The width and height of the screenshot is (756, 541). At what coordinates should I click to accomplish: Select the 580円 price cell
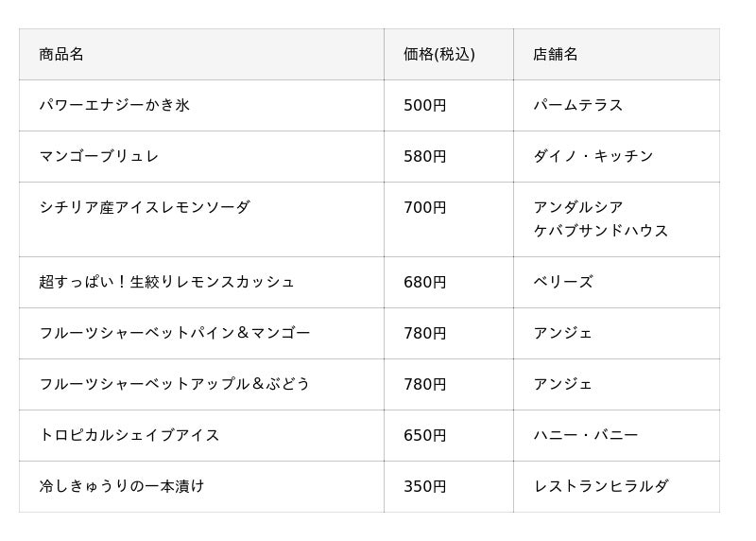point(425,157)
